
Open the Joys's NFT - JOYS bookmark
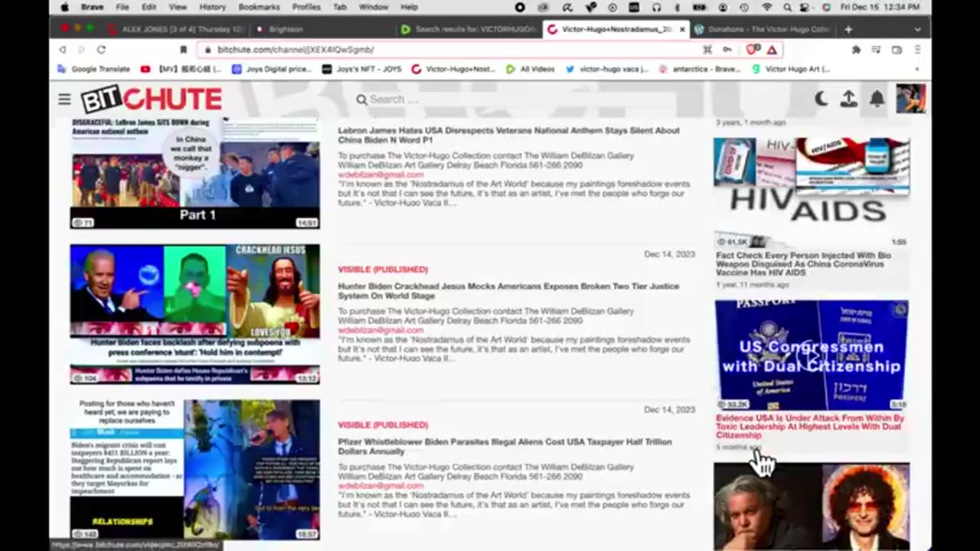[x=362, y=69]
